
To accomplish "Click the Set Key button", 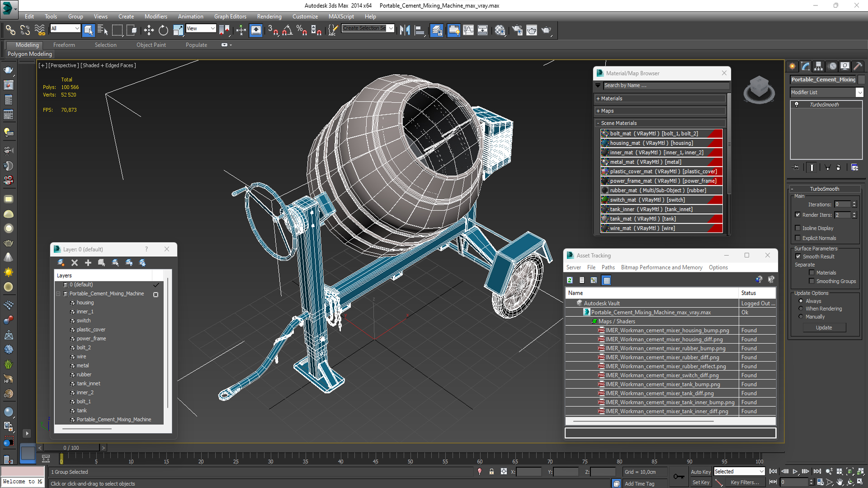I will tap(700, 482).
